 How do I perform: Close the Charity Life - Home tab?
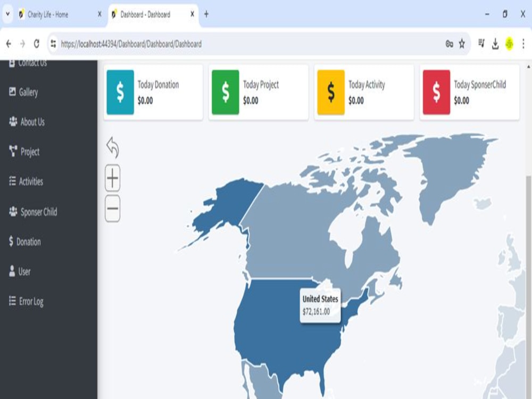[x=99, y=14]
